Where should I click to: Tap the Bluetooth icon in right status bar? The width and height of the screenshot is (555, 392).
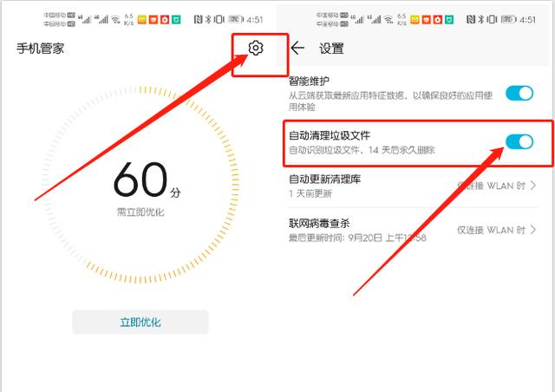(481, 19)
